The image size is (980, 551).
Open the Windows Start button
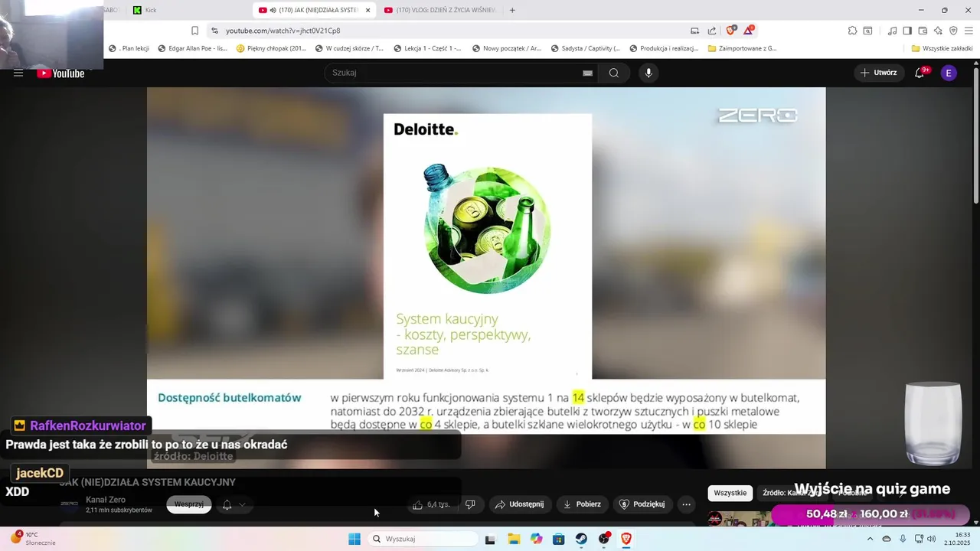click(x=354, y=539)
